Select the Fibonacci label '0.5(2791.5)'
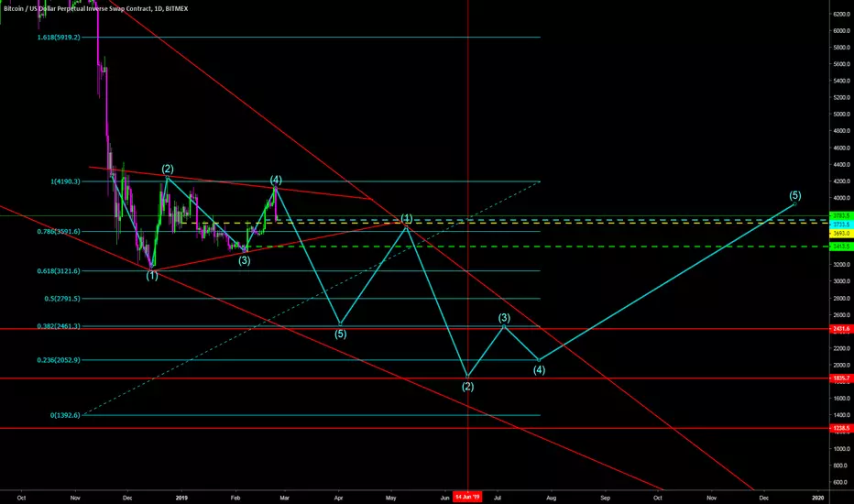 tap(62, 299)
